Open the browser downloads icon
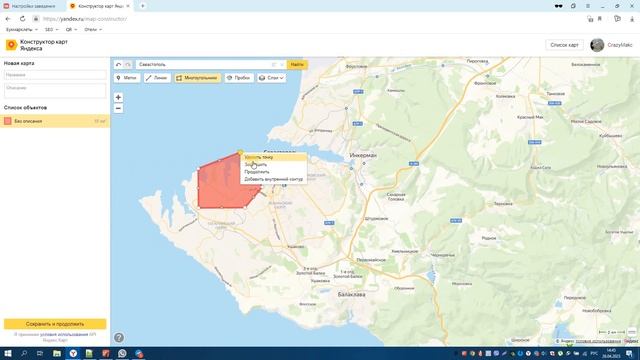640x360 pixels. (632, 19)
